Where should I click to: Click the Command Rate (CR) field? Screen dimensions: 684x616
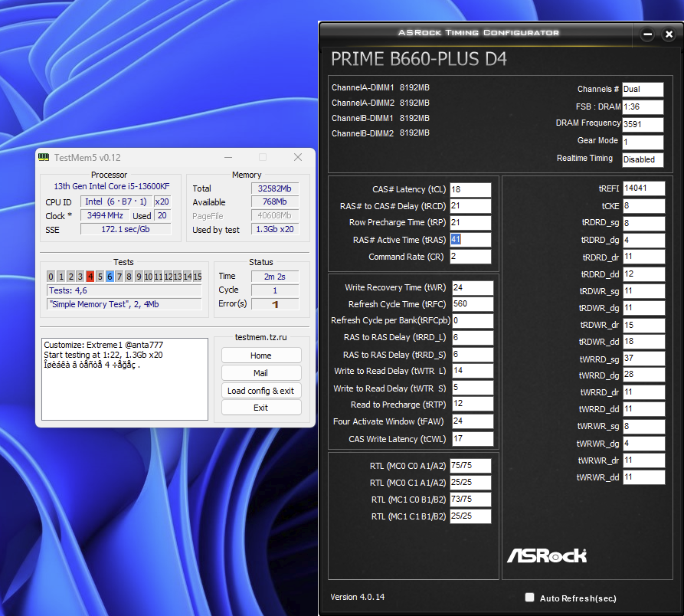click(x=470, y=257)
